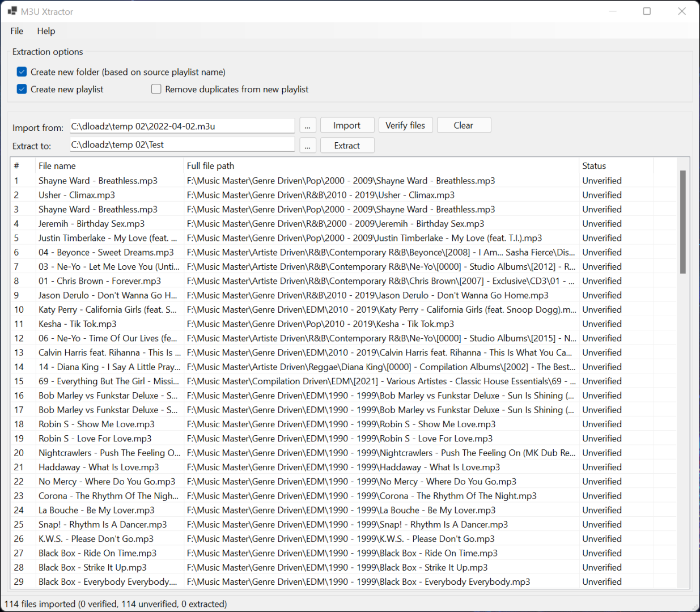This screenshot has width=700, height=612.
Task: Click row number 17 Bob Marley vs Funkstar Deluxe
Action: (x=19, y=410)
